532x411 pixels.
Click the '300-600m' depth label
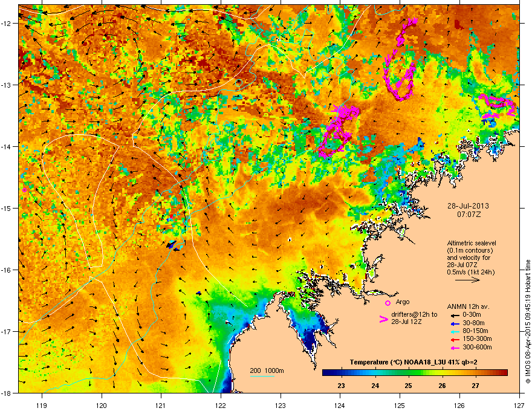point(477,347)
